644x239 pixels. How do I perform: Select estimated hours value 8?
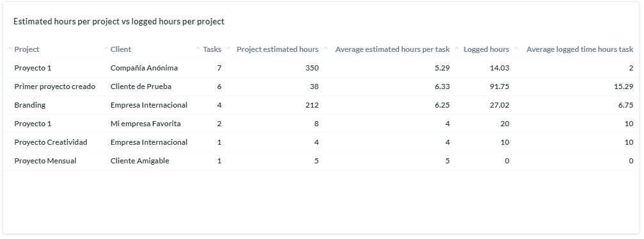pos(317,124)
